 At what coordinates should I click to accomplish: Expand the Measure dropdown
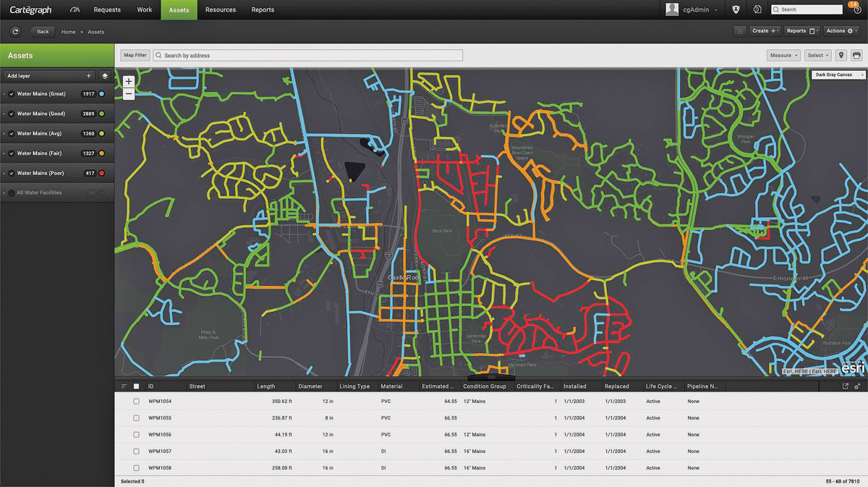click(783, 55)
